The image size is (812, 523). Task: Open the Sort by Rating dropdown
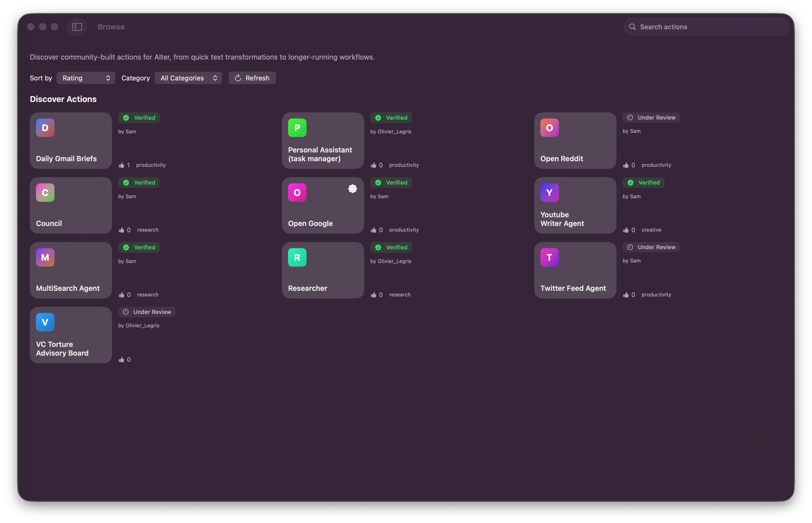86,78
